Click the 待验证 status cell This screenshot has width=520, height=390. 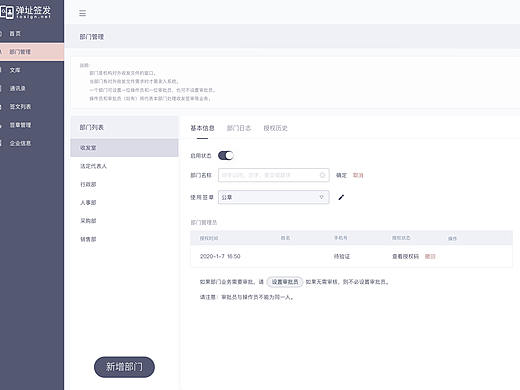(x=342, y=256)
